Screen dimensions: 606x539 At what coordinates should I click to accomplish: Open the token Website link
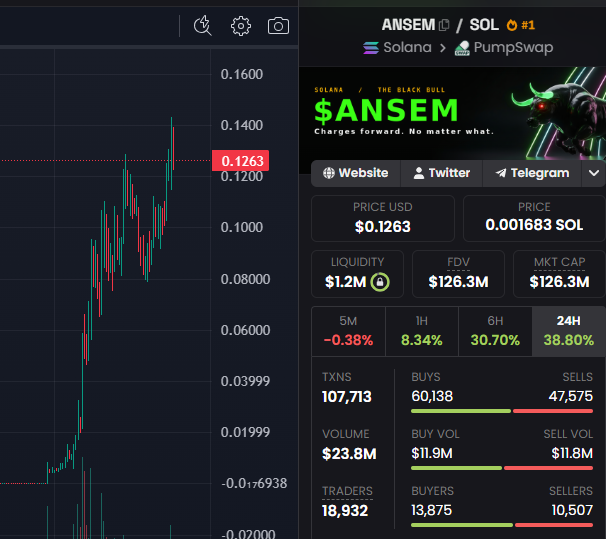(x=356, y=173)
